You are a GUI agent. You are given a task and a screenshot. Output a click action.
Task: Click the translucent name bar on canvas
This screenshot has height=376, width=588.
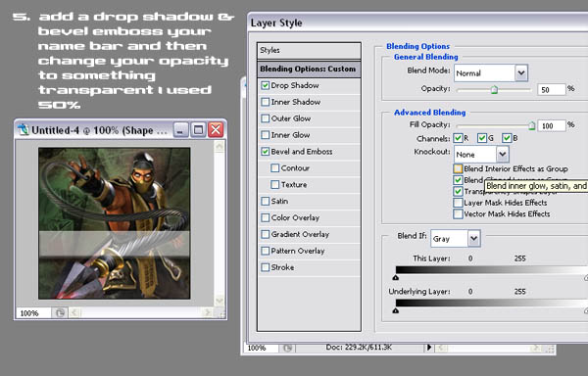click(x=115, y=244)
